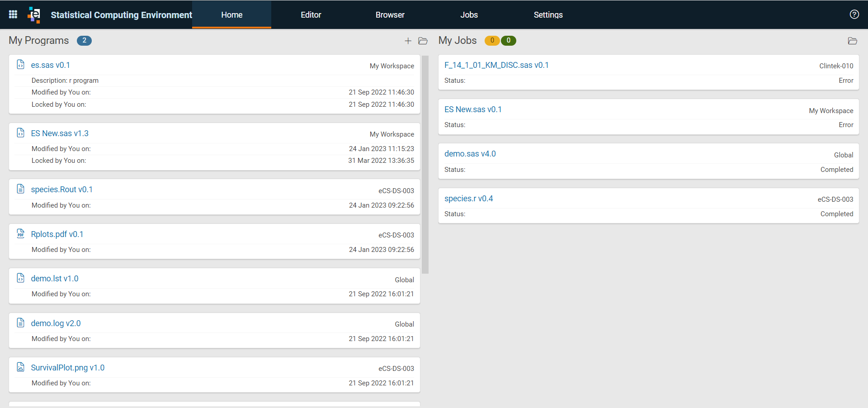Go to the Jobs tab

tap(469, 14)
